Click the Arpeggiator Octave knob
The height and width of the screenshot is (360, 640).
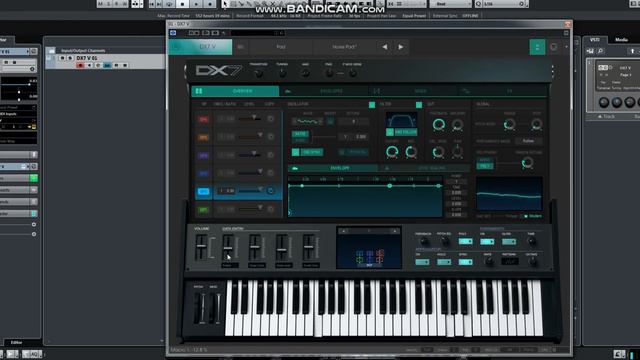tap(532, 262)
